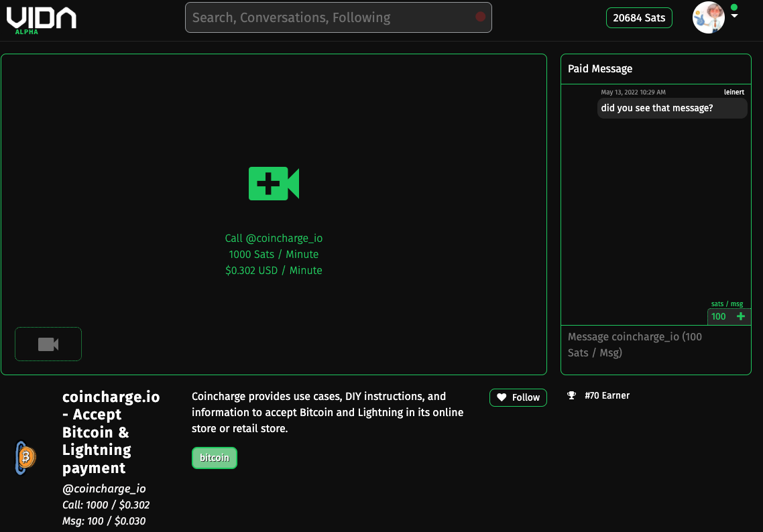763x532 pixels.
Task: Expand the account dropdown arrow
Action: [x=735, y=17]
